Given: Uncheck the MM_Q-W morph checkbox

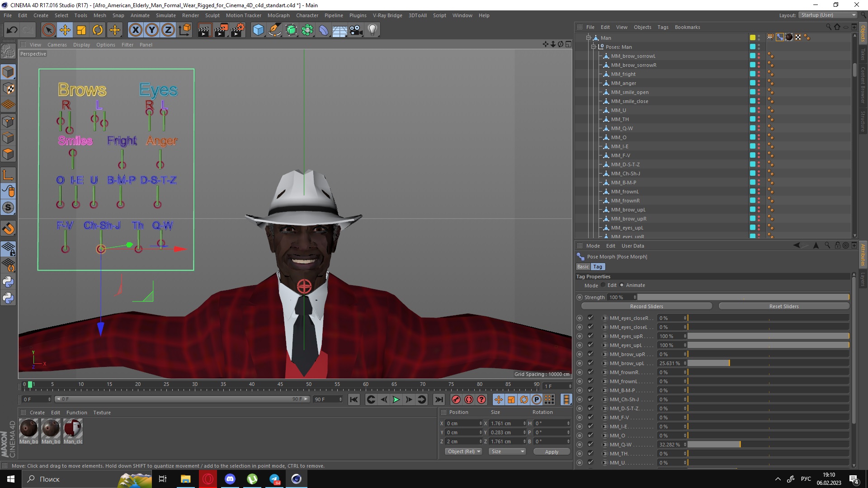Looking at the screenshot, I should tap(590, 444).
